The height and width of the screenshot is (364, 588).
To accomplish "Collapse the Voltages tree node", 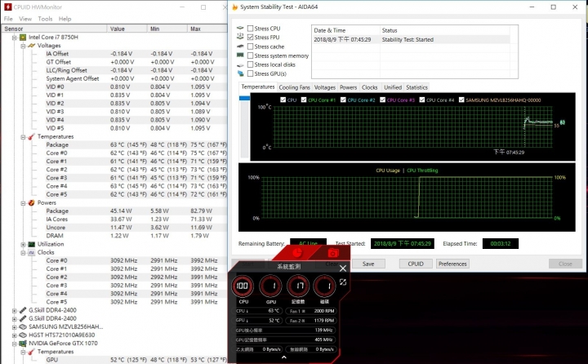I will (22, 46).
